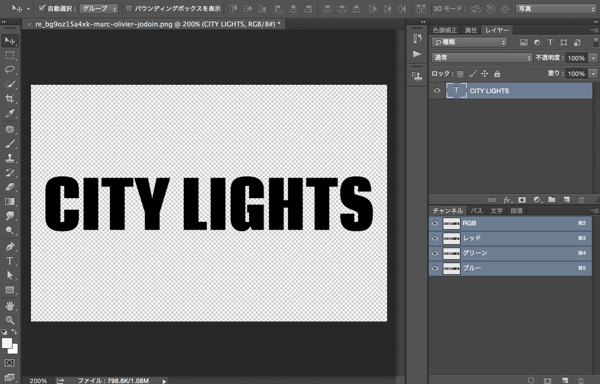The height and width of the screenshot is (384, 600).
Task: Open the 塗り fill slider arrow
Action: pyautogui.click(x=593, y=73)
